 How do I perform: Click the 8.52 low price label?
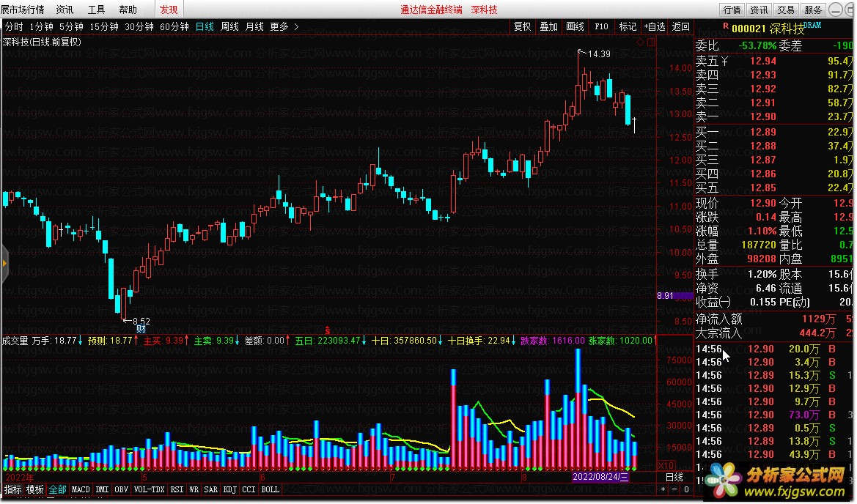(141, 321)
